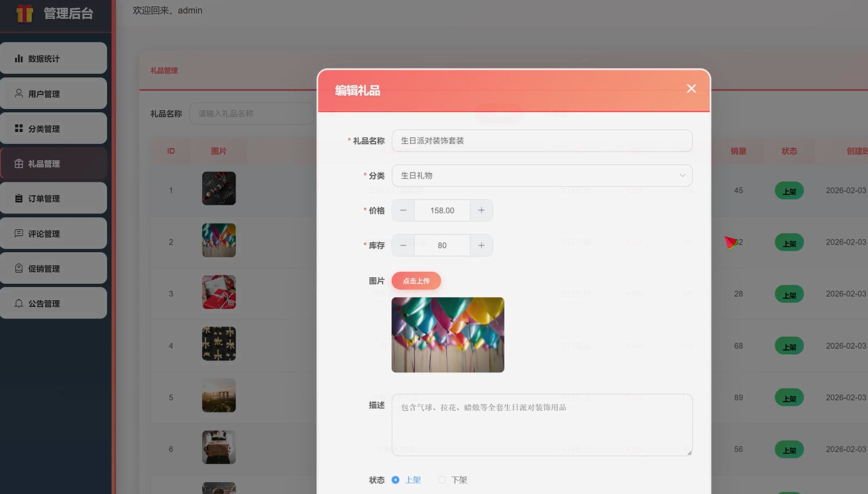The height and width of the screenshot is (494, 868).
Task: Click the clipboard icon beside 订单管理
Action: click(x=19, y=198)
